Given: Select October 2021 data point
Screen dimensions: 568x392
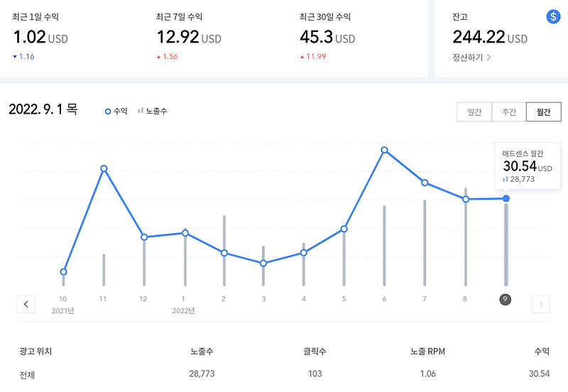Looking at the screenshot, I should point(63,272).
